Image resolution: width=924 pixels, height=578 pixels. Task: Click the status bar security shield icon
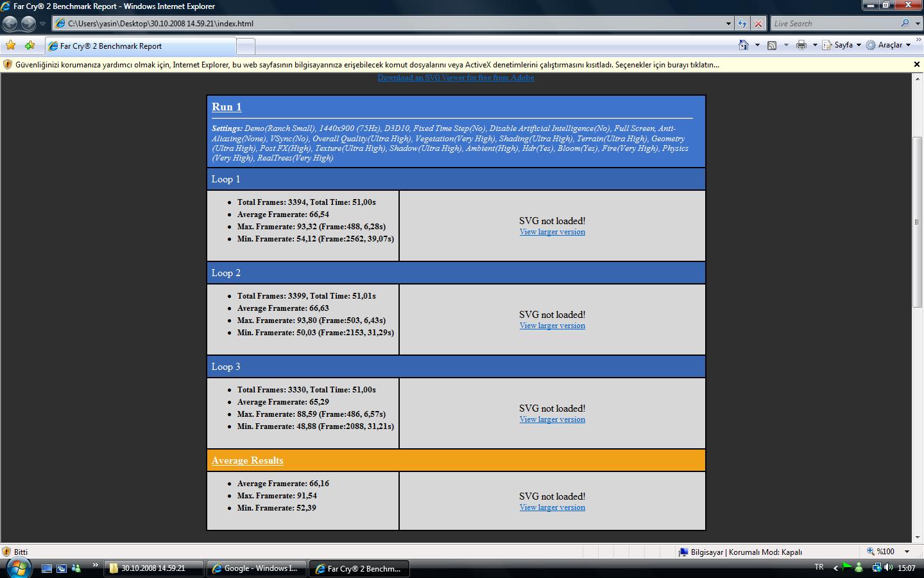6,552
